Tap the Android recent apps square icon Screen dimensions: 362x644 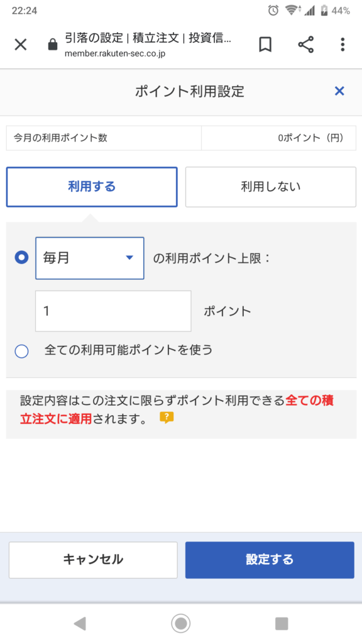pos(282,623)
